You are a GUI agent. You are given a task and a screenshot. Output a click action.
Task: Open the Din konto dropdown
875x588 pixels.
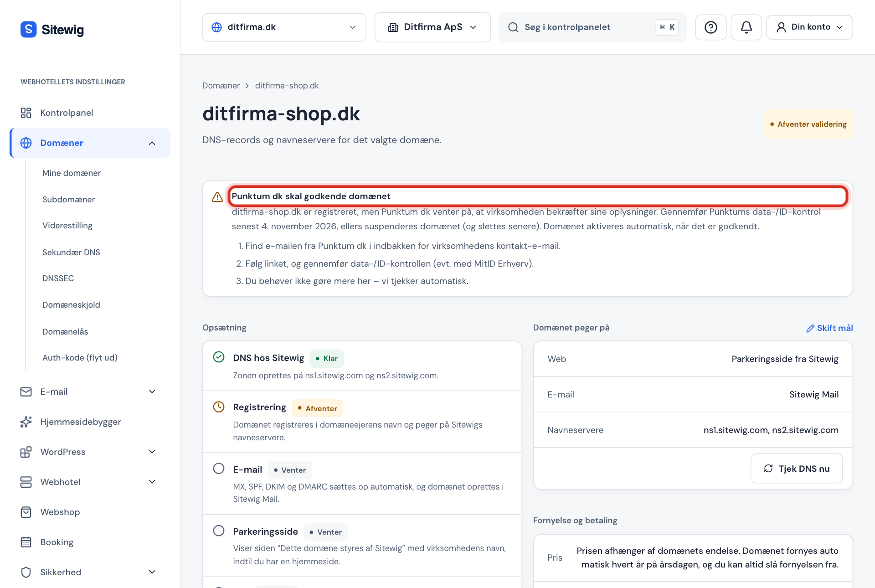coord(809,27)
